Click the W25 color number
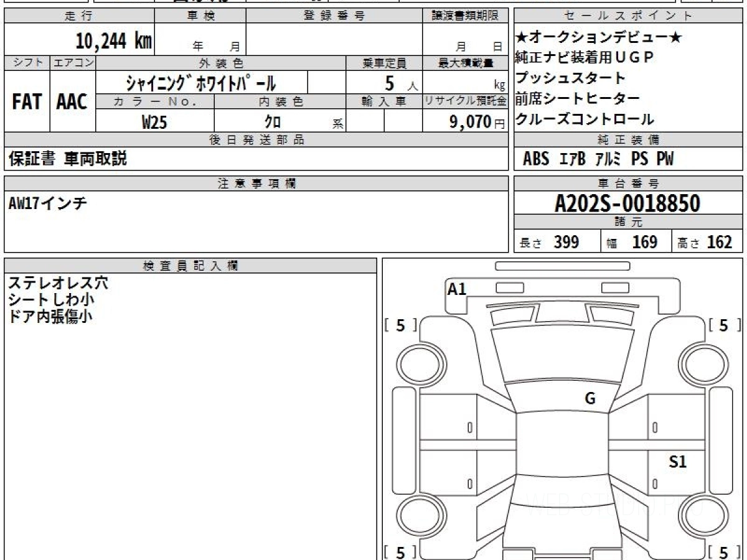Screen dimensions: 747x560 (x=154, y=123)
